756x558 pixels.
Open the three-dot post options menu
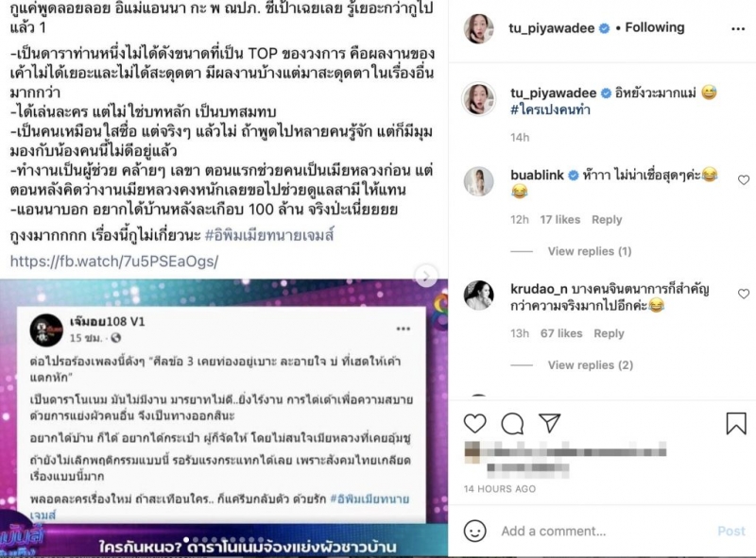(x=738, y=29)
